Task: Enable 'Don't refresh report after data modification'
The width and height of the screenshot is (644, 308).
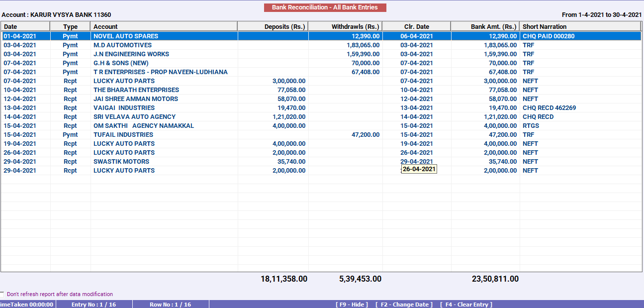Action: coord(4,294)
